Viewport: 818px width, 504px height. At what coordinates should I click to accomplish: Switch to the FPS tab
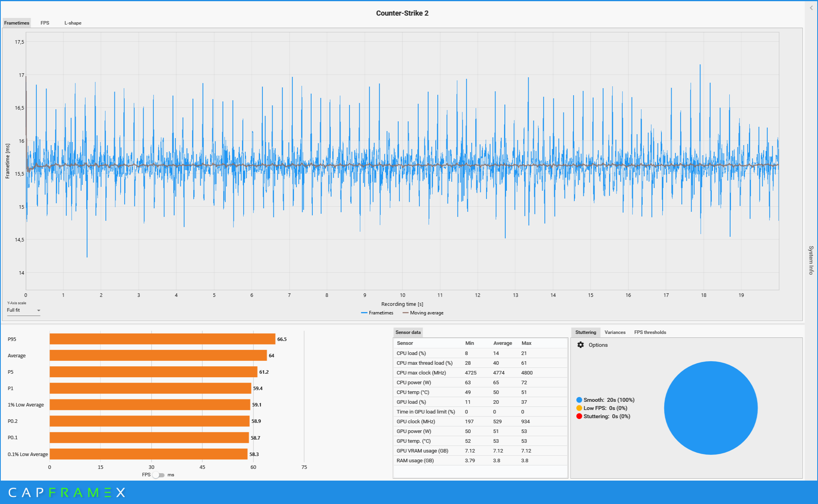45,23
